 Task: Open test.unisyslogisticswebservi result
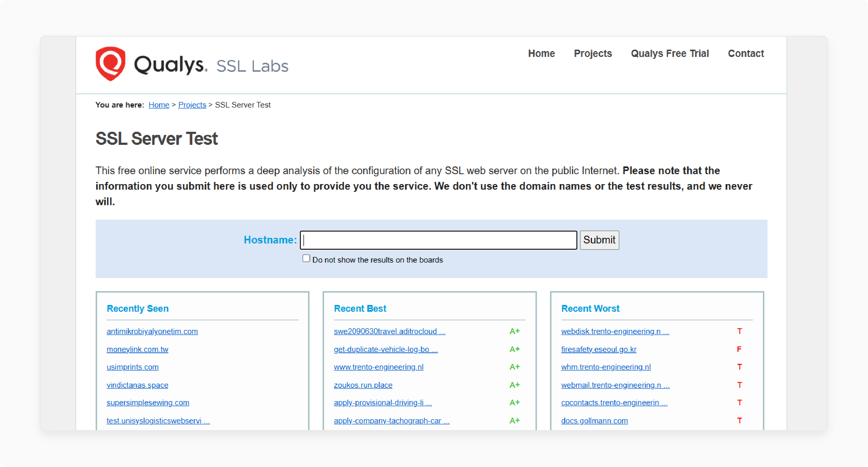(158, 420)
